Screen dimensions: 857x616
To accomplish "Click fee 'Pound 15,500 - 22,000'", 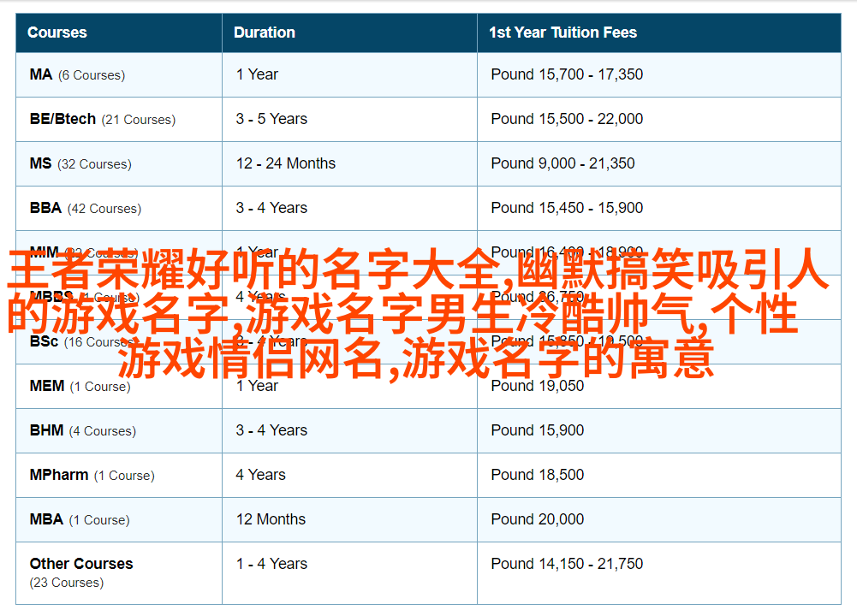I will (x=567, y=119).
